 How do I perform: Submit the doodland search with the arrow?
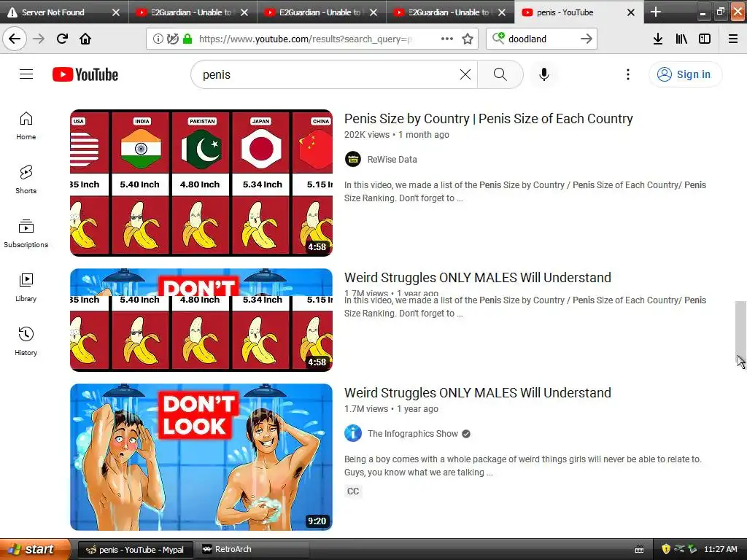coord(587,39)
